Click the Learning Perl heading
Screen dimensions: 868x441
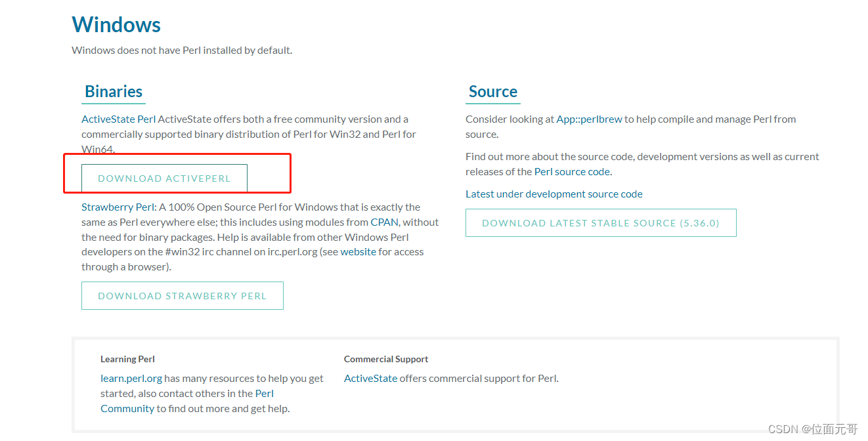[x=127, y=359]
